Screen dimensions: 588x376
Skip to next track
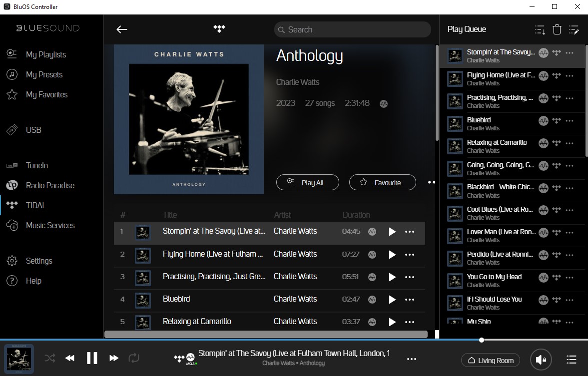113,358
